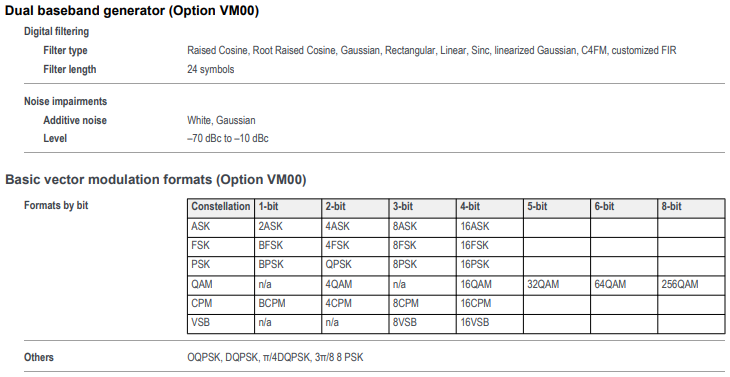
Task: Select the 5-bit column header
Action: pyautogui.click(x=557, y=207)
